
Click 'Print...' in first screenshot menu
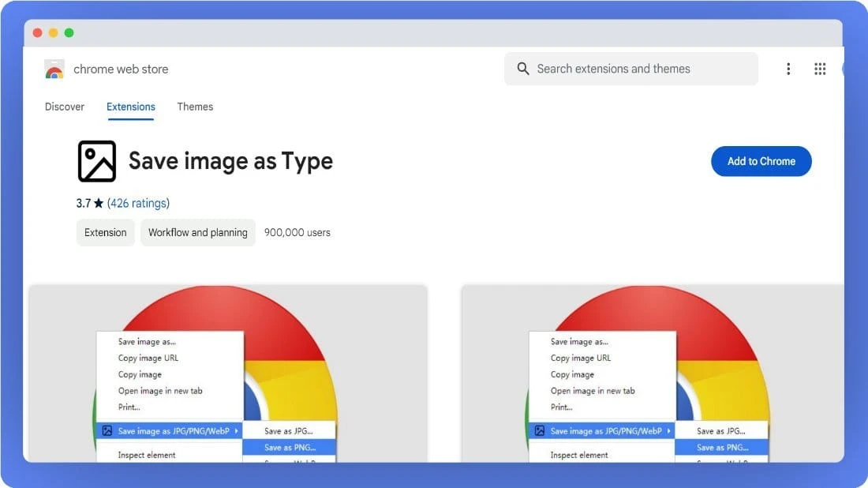click(x=129, y=407)
